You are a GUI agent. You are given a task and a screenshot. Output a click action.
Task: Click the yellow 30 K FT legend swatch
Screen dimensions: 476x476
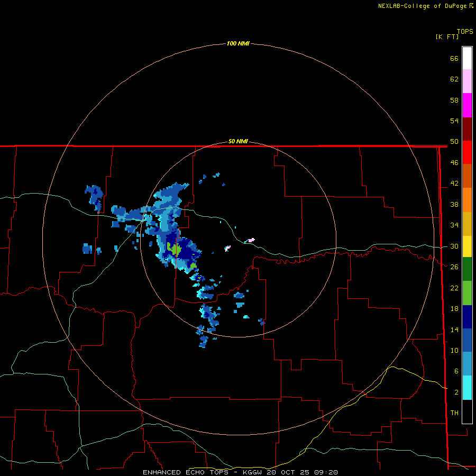(x=467, y=246)
